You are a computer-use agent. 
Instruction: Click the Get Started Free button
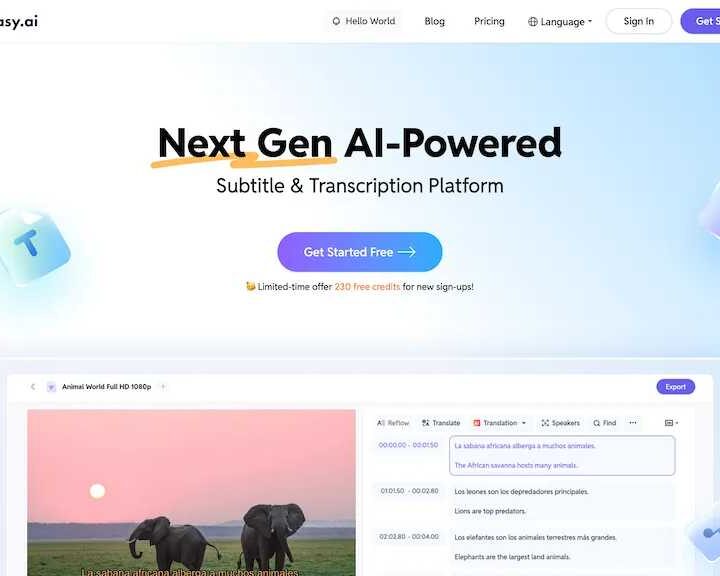pyautogui.click(x=360, y=252)
